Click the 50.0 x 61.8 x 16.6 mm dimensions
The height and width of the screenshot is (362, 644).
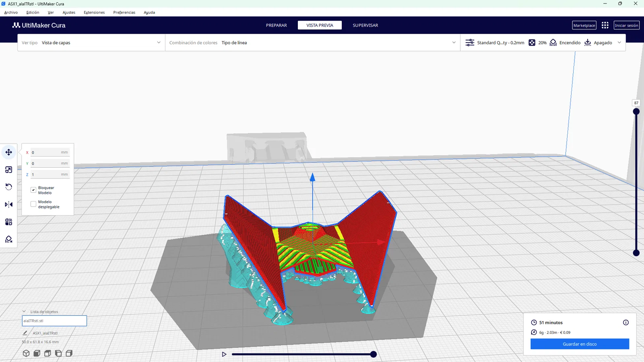click(x=40, y=342)
